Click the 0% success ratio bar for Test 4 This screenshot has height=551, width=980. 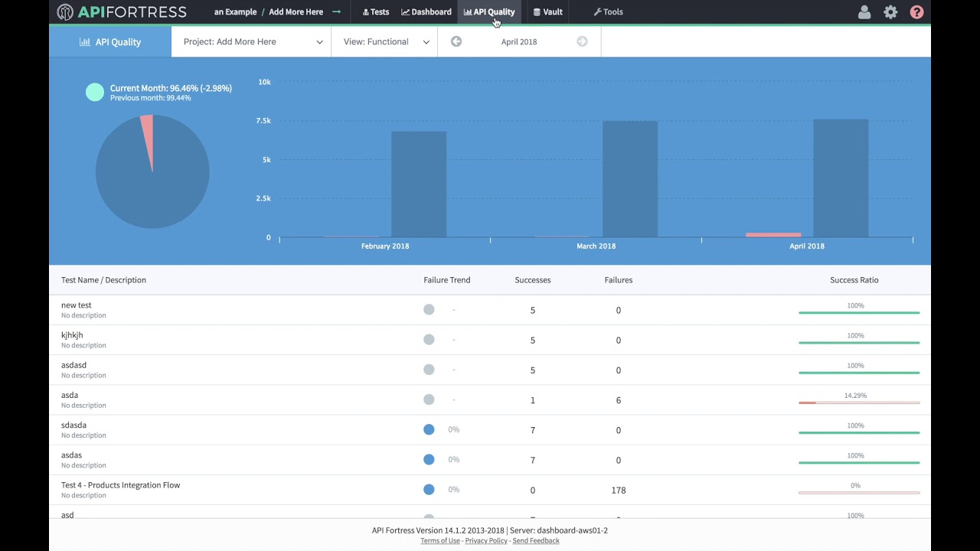click(859, 492)
